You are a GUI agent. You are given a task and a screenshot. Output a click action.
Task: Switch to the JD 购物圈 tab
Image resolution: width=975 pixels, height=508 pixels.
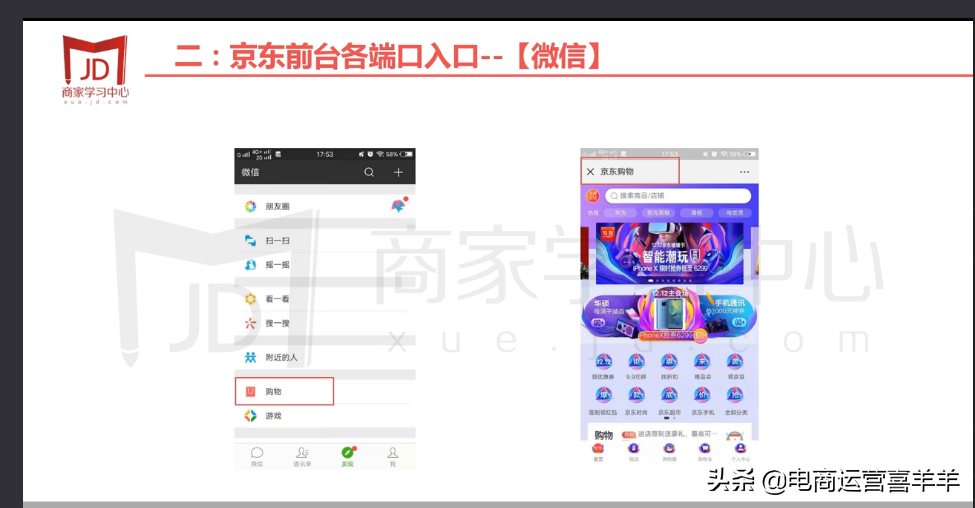tap(669, 452)
